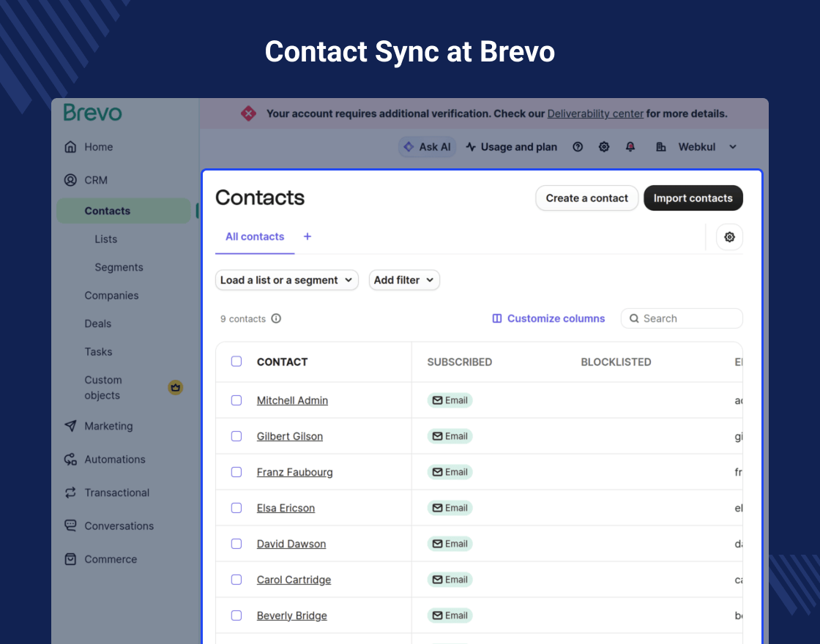This screenshot has width=820, height=644.
Task: Open the Add filter dropdown
Action: (x=404, y=280)
